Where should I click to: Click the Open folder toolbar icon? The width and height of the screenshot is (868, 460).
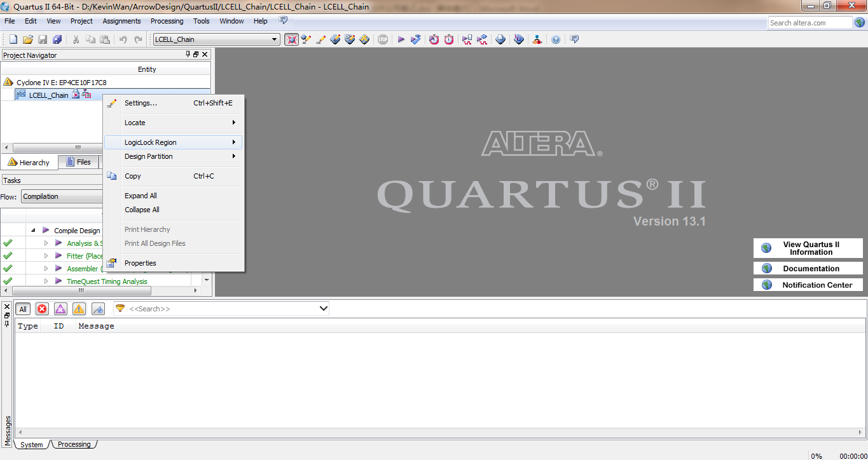(x=28, y=39)
